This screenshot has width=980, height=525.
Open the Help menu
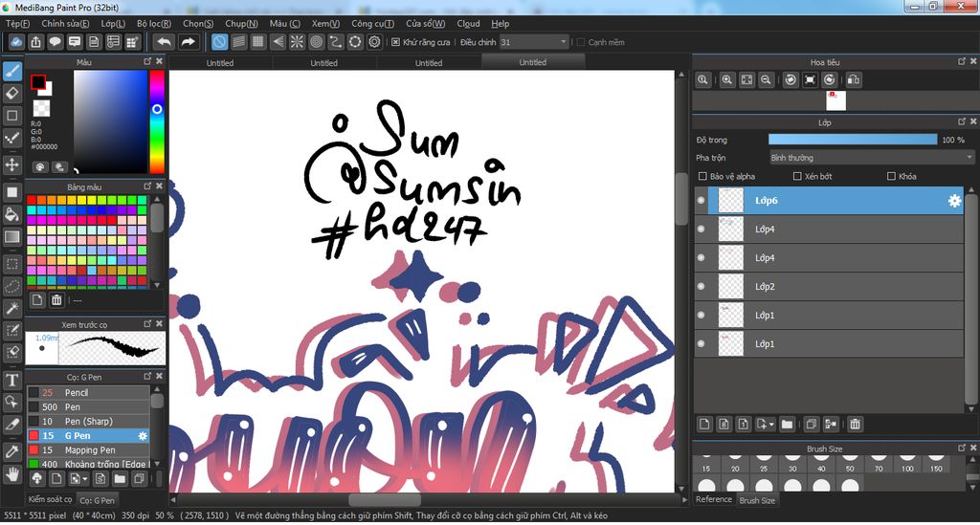coord(500,24)
